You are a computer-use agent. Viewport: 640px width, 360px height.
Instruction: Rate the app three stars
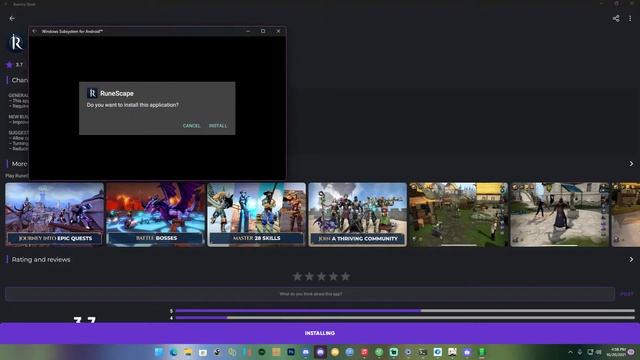[x=321, y=276]
